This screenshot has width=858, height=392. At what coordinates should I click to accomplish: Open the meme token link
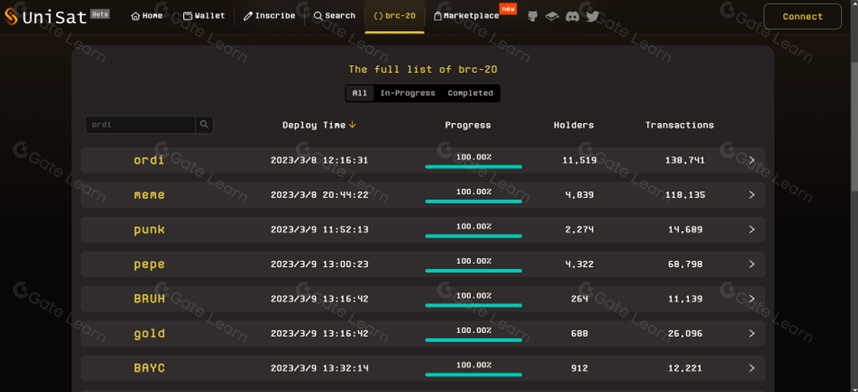[x=149, y=195]
